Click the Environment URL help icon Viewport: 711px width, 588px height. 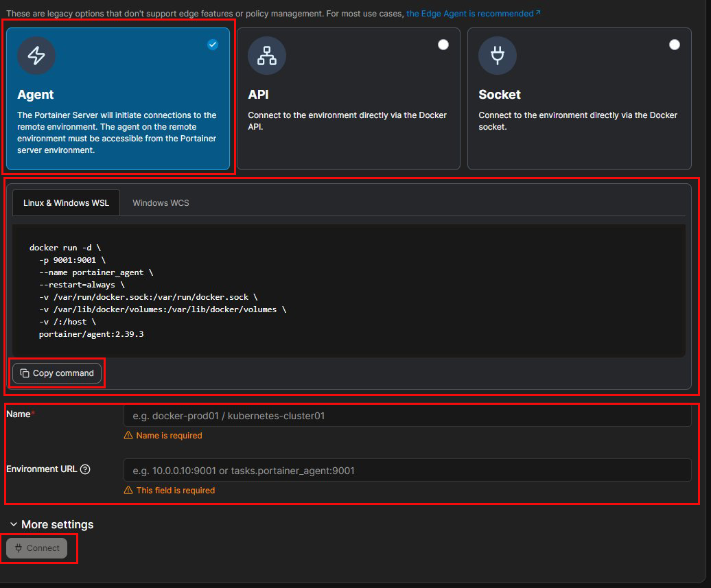[x=85, y=469]
